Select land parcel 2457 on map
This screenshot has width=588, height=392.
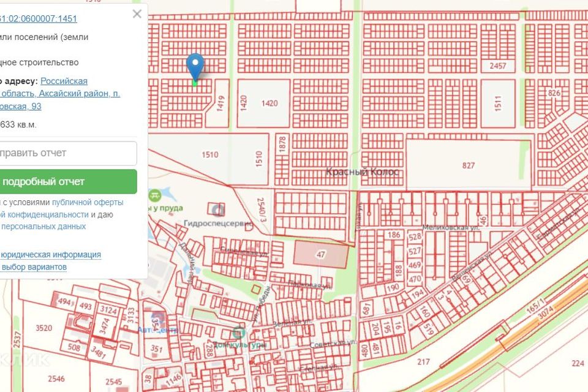(498, 66)
